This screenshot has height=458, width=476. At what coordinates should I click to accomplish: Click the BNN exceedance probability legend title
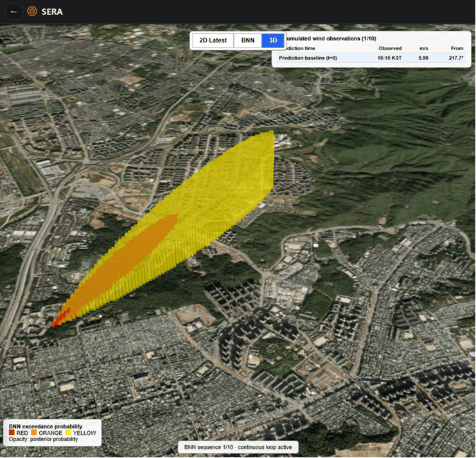pos(46,426)
